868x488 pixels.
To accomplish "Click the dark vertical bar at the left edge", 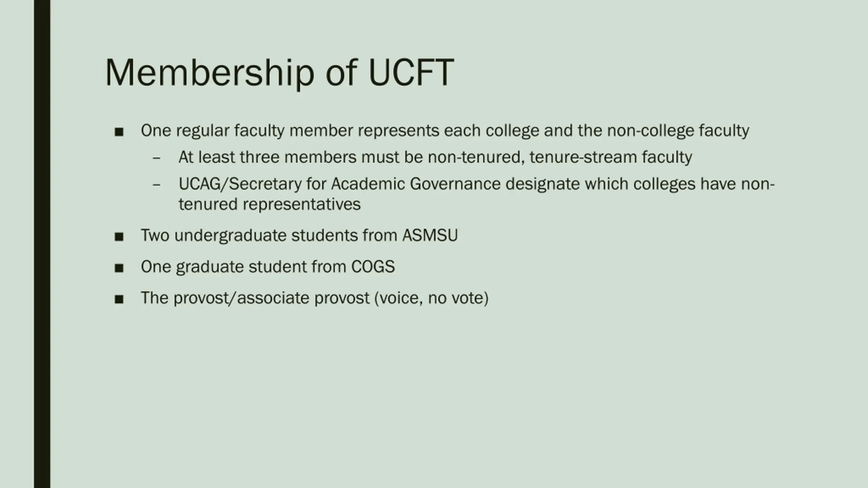I will point(42,244).
